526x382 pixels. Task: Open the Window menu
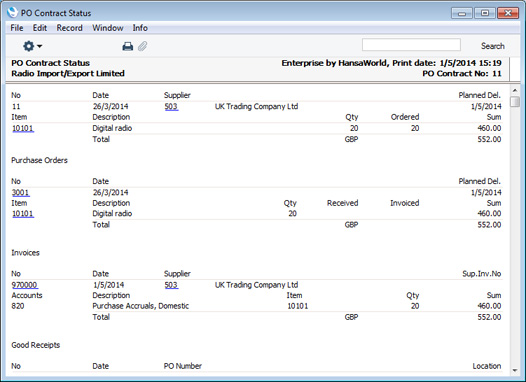[108, 28]
